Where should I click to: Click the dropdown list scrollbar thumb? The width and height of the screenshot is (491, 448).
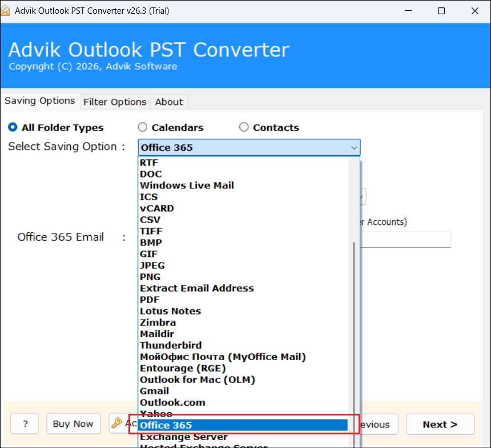(354, 344)
